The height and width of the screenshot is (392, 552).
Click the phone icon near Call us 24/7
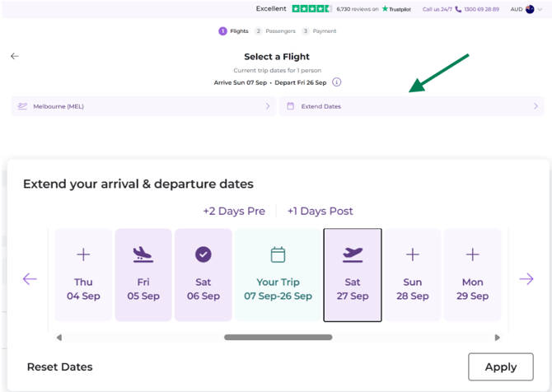click(458, 9)
